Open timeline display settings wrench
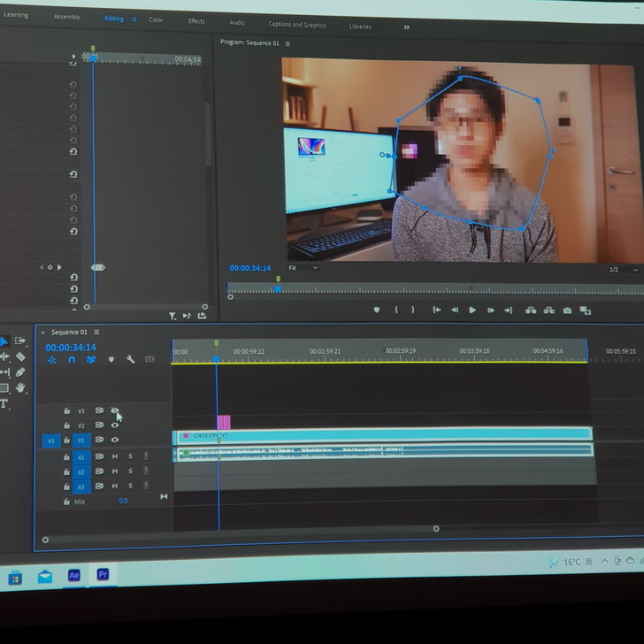The image size is (644, 644). point(130,360)
